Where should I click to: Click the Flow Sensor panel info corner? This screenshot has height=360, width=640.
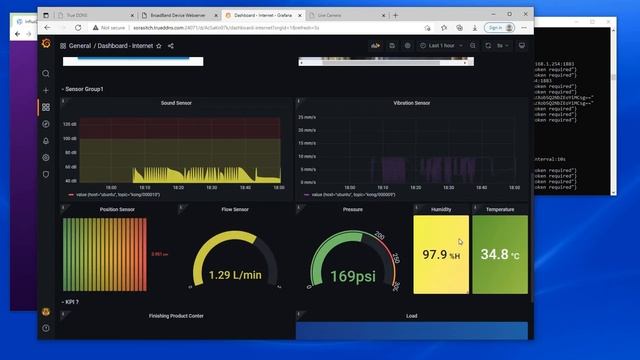181,208
